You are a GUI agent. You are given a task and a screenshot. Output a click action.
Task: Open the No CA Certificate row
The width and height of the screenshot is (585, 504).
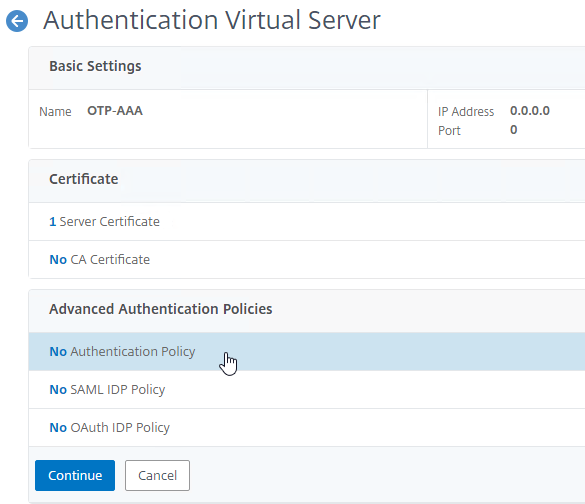tap(307, 260)
